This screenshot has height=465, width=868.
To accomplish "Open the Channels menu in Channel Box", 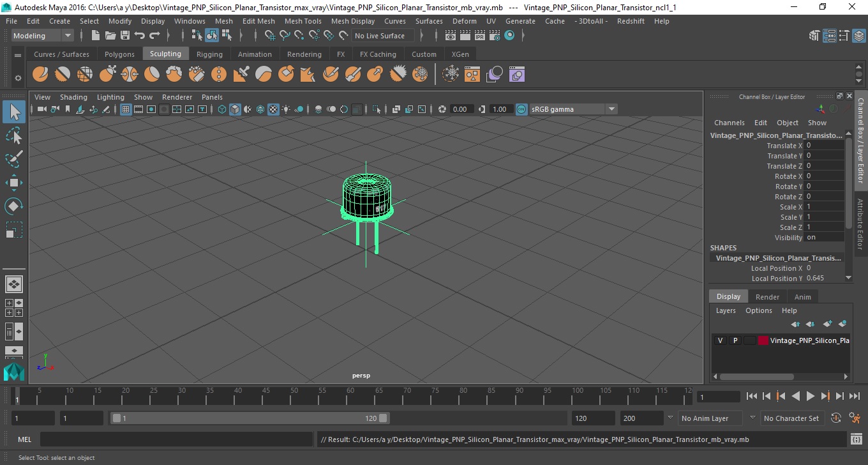I will pos(729,123).
